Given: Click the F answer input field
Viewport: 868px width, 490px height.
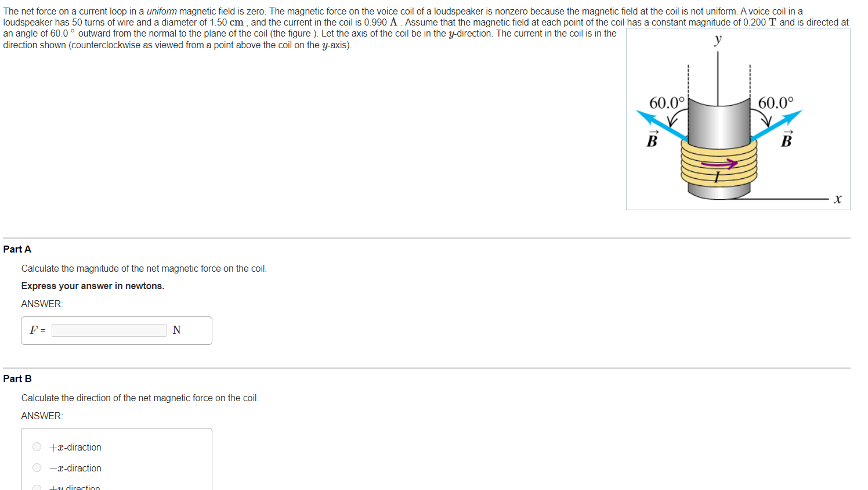Looking at the screenshot, I should [109, 330].
